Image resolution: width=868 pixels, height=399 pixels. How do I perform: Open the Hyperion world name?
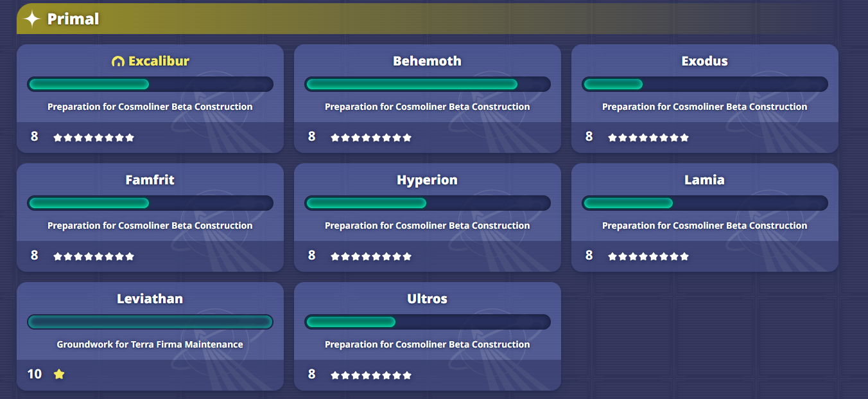(x=427, y=180)
